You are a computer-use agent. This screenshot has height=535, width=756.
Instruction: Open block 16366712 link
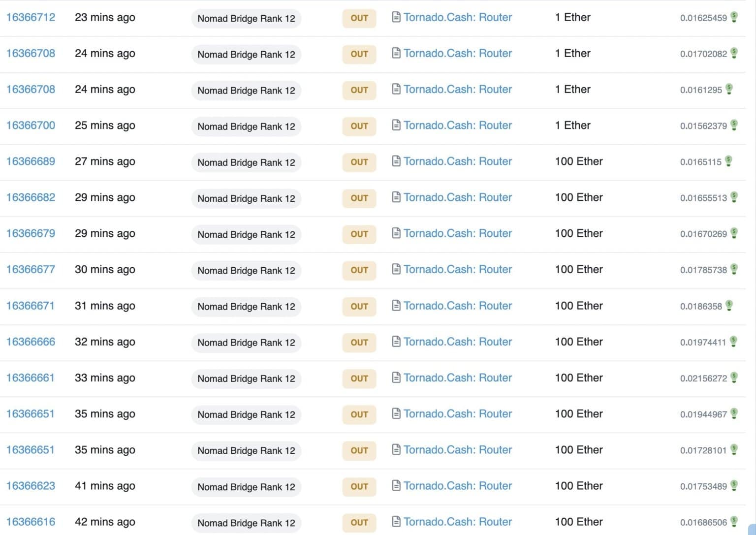click(31, 17)
